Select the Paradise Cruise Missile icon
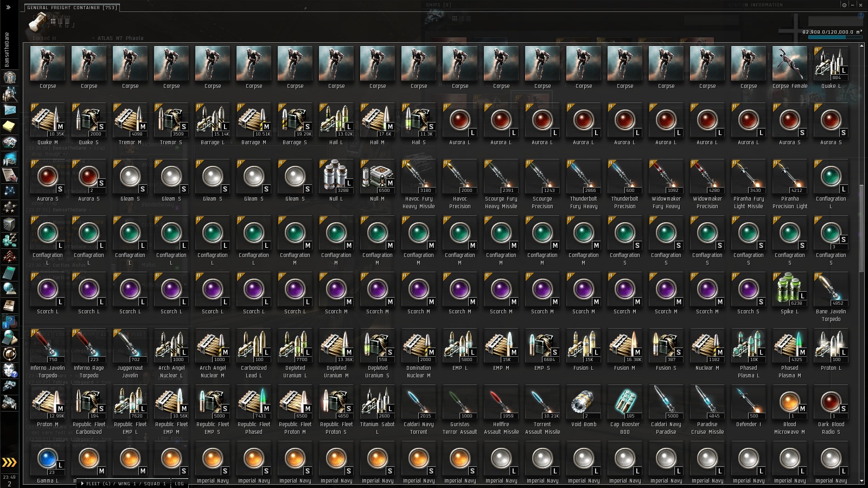The height and width of the screenshot is (488, 868). (707, 402)
